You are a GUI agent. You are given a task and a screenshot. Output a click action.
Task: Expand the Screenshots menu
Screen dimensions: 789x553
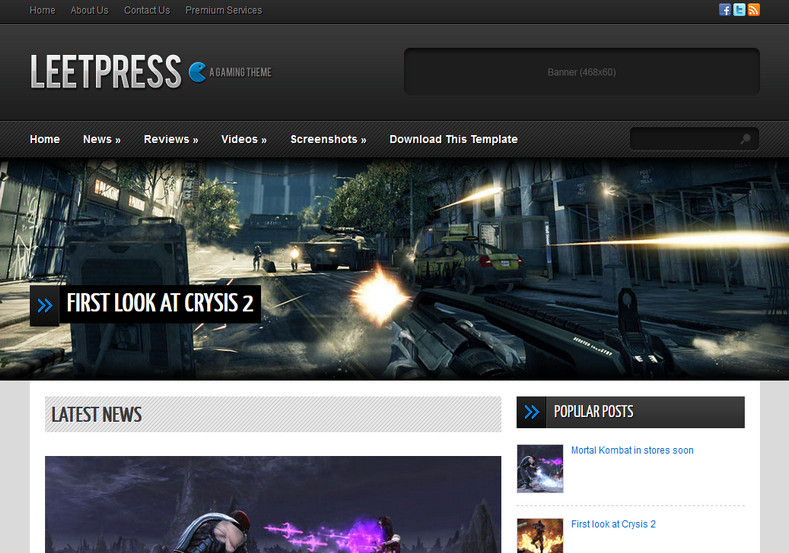tap(328, 139)
